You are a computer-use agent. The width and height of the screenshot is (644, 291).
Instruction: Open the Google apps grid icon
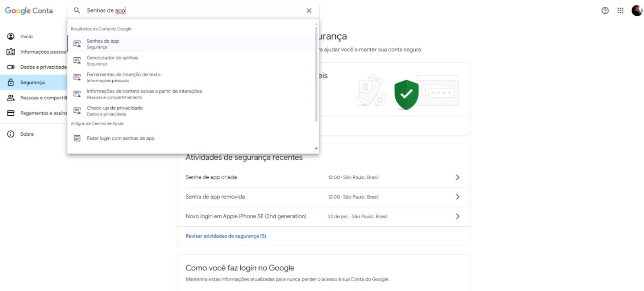click(x=620, y=11)
